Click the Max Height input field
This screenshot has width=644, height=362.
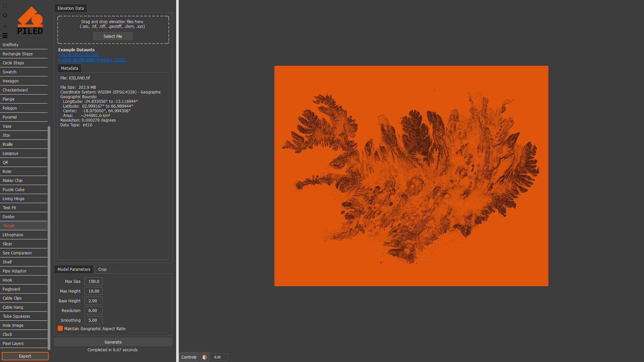93,291
